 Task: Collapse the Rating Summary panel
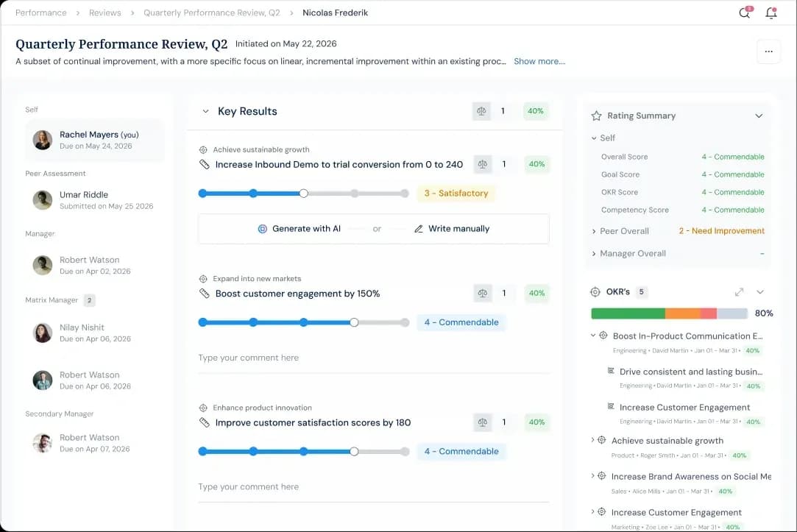tap(759, 116)
